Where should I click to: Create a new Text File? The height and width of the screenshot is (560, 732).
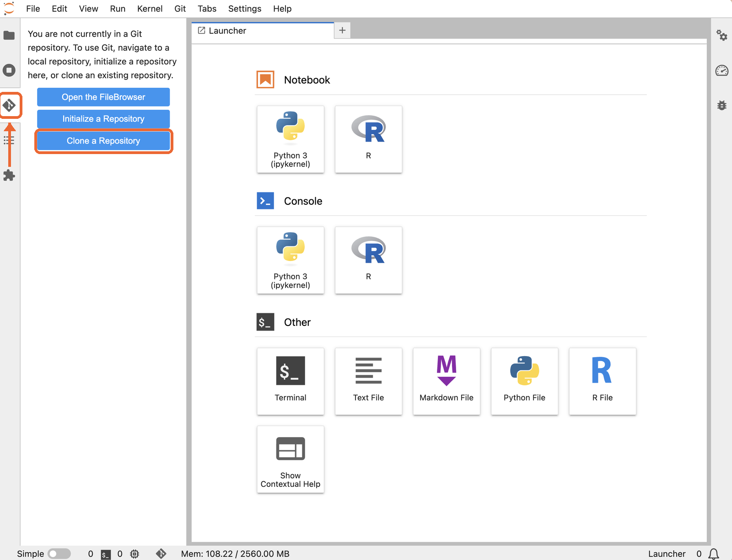pos(368,381)
